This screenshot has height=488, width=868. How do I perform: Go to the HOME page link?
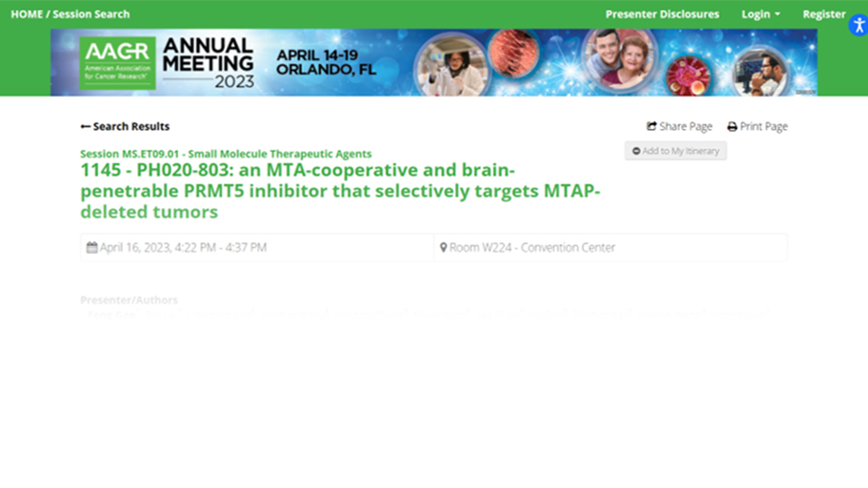coord(26,14)
